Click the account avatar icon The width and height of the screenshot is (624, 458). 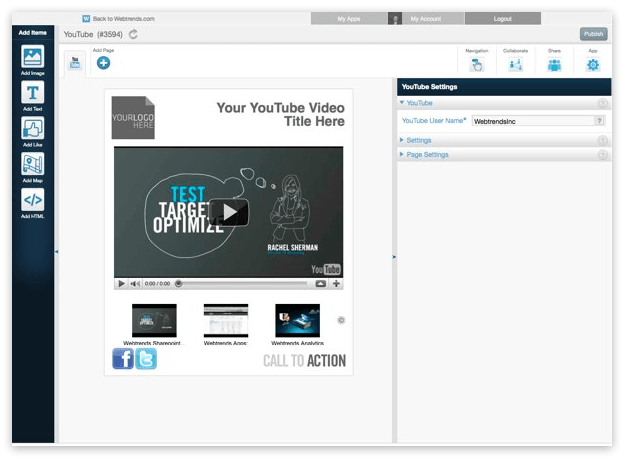pyautogui.click(x=395, y=19)
